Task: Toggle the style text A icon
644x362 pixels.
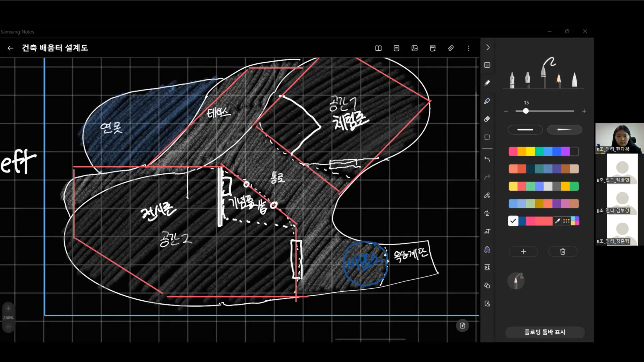Action: pos(487,250)
